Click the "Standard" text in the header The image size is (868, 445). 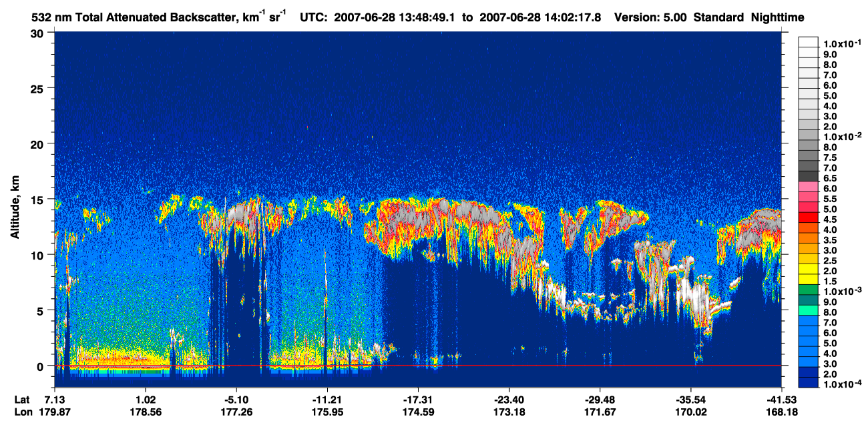pyautogui.click(x=719, y=17)
